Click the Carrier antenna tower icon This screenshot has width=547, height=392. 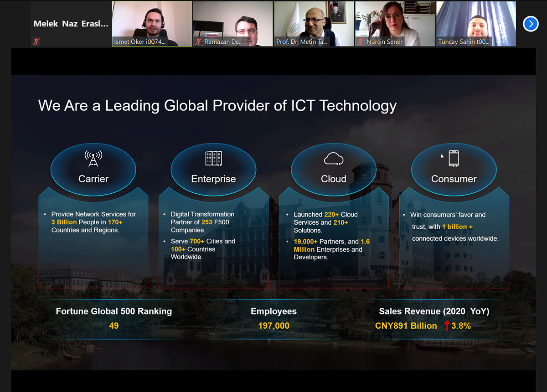(x=93, y=159)
